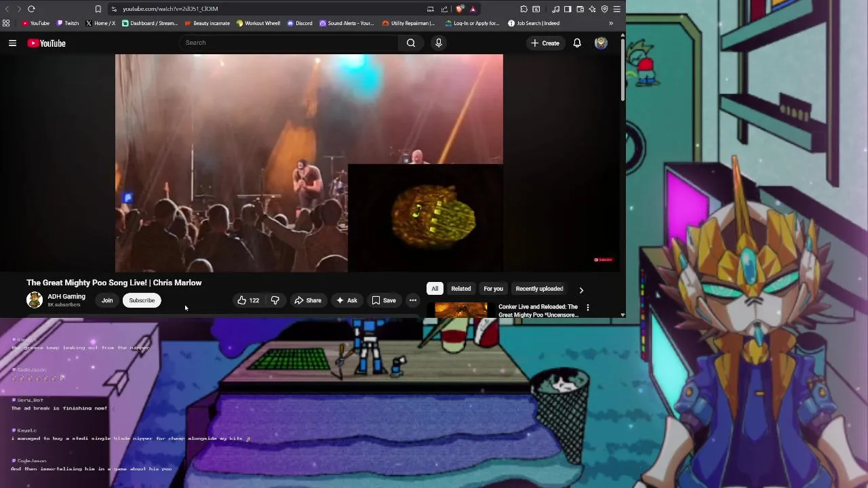
Task: Open Dashboard / Stream bookmark
Action: (150, 23)
